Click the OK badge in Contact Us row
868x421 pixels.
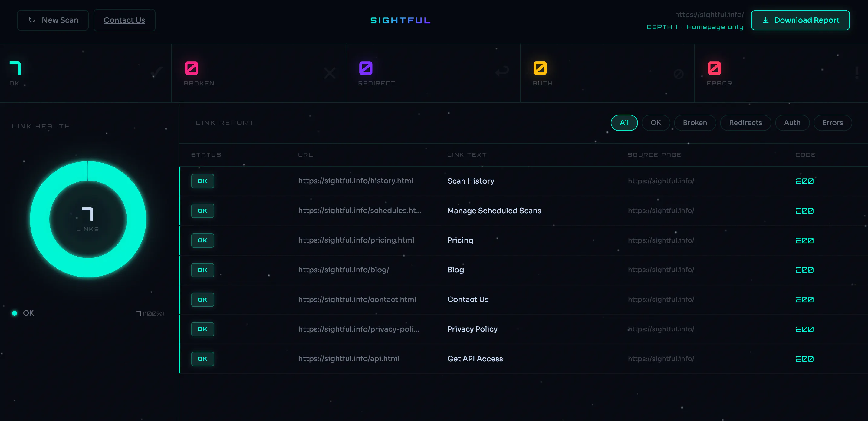[x=202, y=300]
